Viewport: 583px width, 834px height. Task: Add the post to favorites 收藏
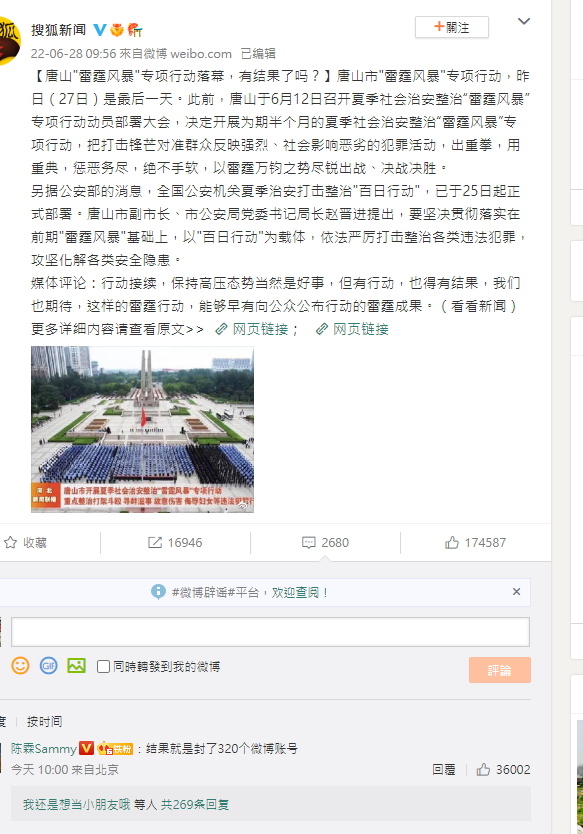click(x=26, y=543)
